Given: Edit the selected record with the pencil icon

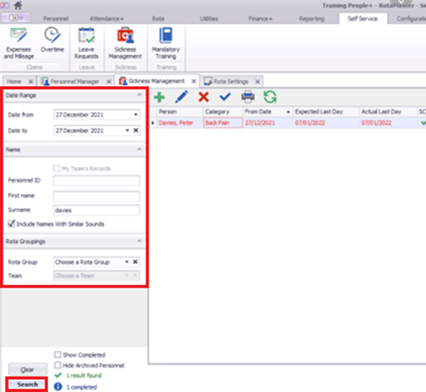Looking at the screenshot, I should point(181,97).
